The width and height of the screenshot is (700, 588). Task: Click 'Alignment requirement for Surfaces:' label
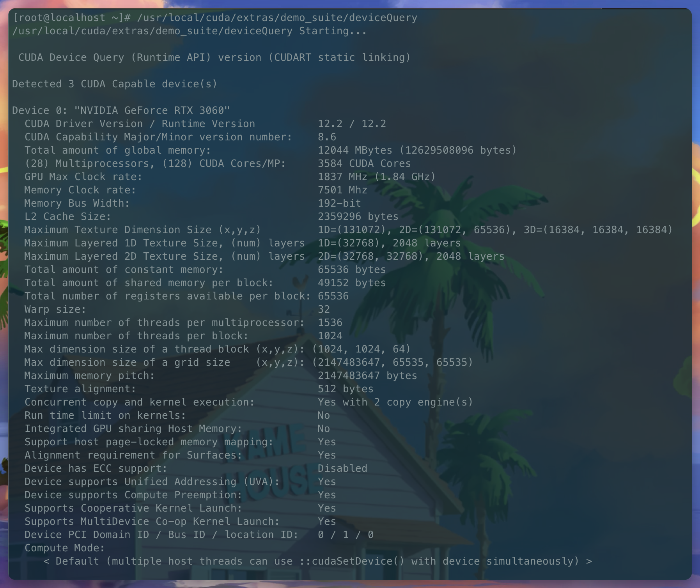[133, 455]
